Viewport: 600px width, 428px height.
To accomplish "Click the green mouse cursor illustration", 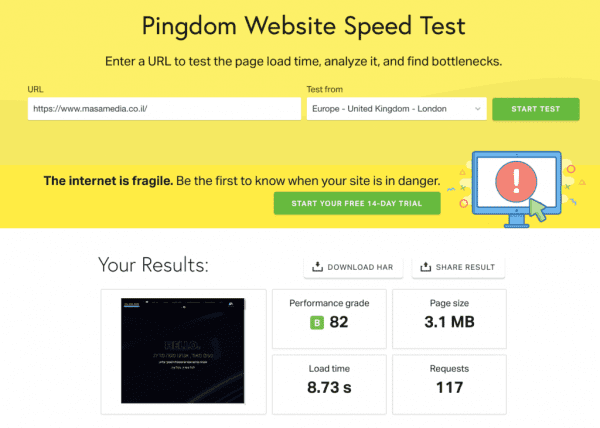I will (539, 210).
